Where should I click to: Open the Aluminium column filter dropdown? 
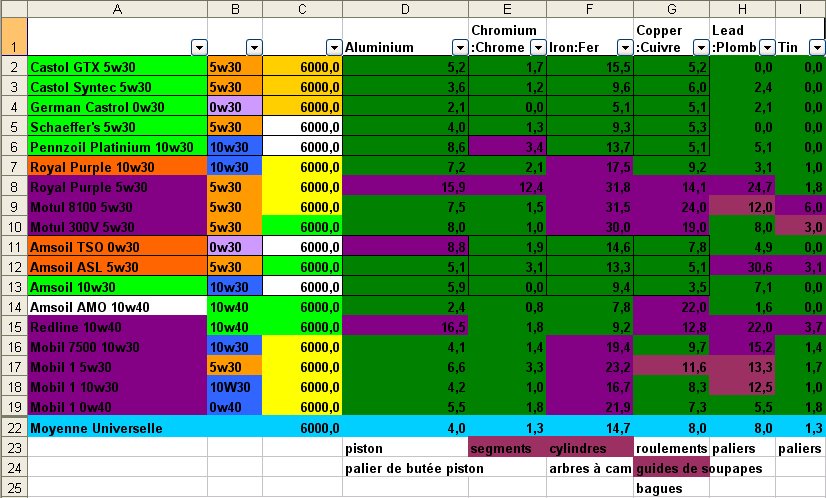458,47
